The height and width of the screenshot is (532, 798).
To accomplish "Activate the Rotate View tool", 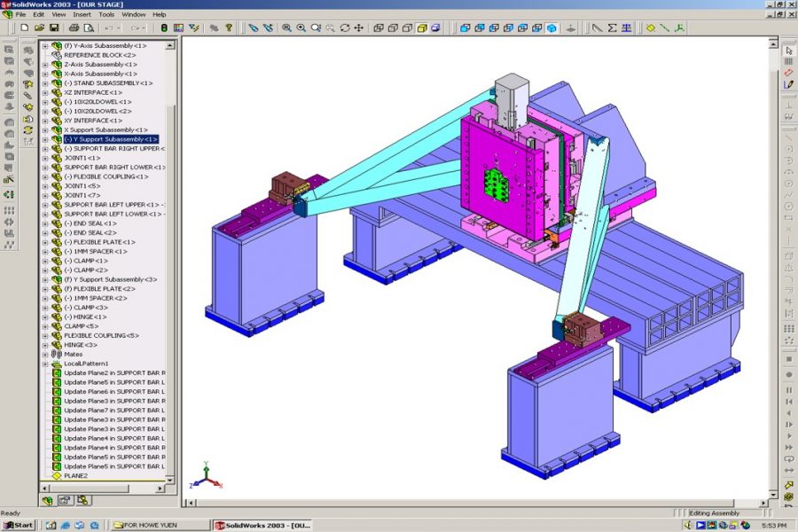I will [x=345, y=27].
